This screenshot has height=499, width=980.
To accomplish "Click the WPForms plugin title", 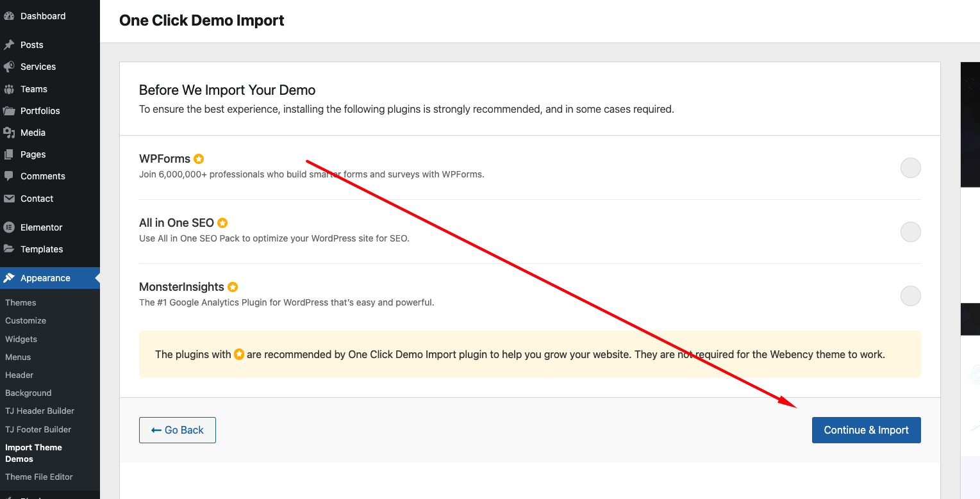I will click(165, 159).
